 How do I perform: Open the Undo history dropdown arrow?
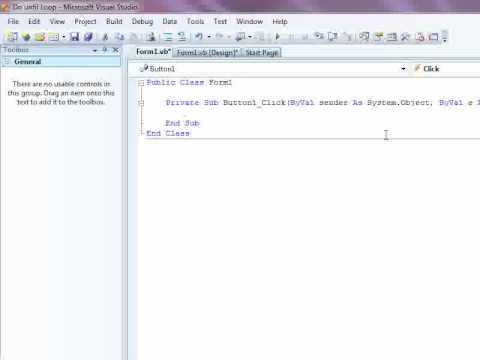(209, 37)
